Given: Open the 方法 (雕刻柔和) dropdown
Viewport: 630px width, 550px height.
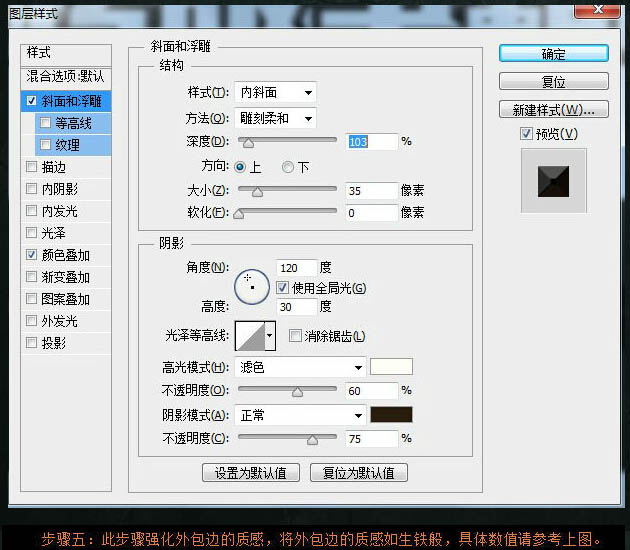Looking at the screenshot, I should [x=275, y=118].
